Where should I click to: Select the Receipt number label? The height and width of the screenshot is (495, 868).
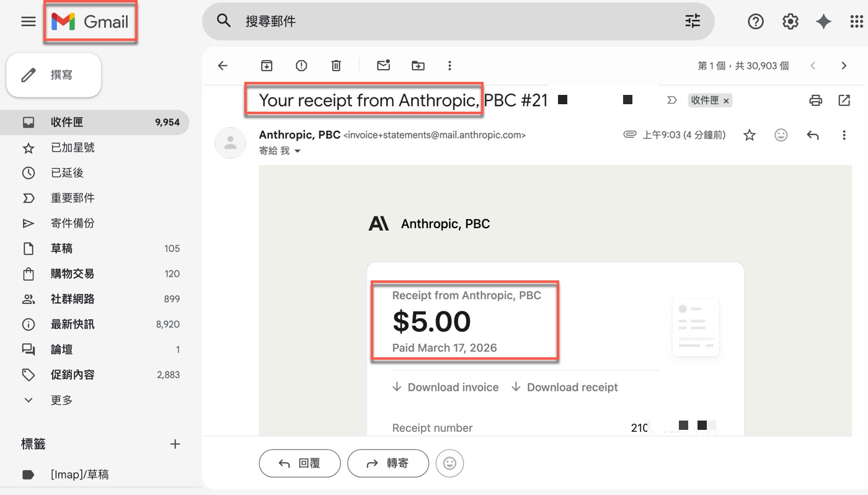point(432,428)
